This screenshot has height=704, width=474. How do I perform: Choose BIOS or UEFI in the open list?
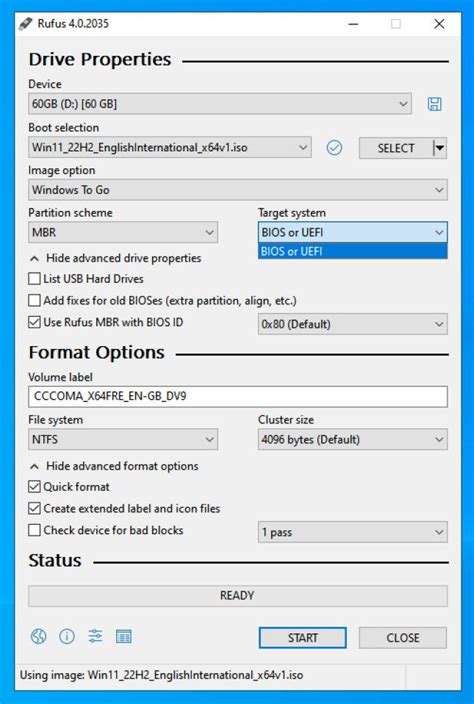(353, 251)
